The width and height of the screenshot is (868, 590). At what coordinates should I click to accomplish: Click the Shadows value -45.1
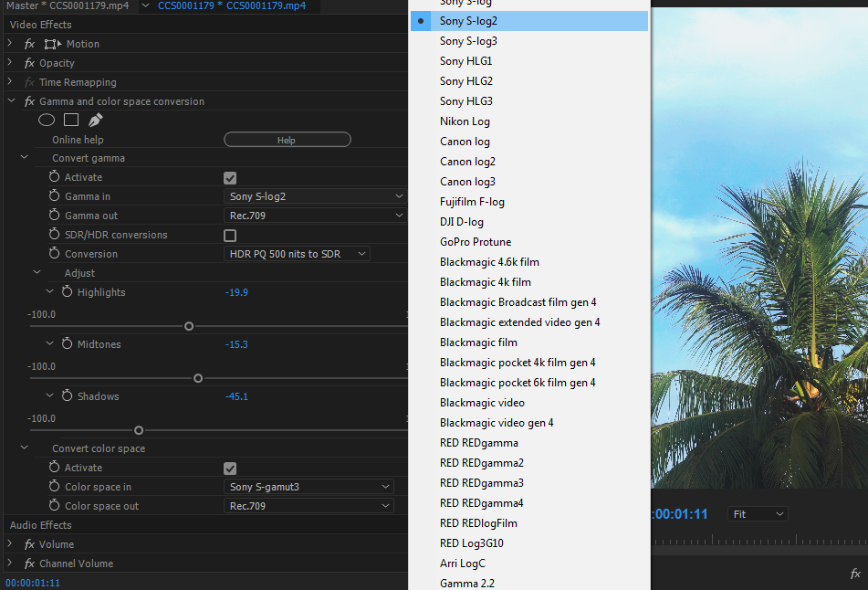(236, 396)
